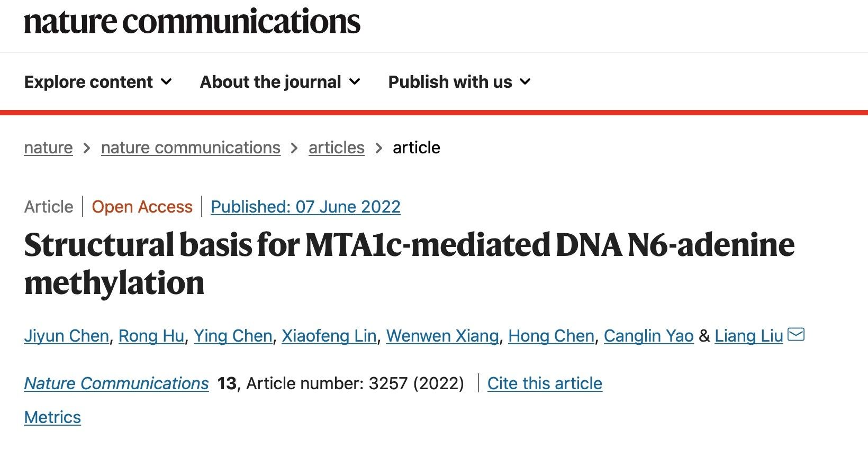The width and height of the screenshot is (868, 459).
Task: Click author name Rong Hu
Action: pyautogui.click(x=151, y=336)
